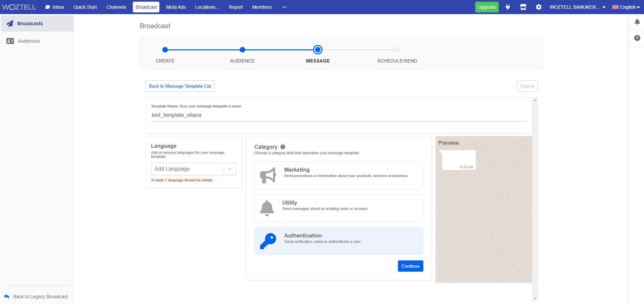Click Back to Message Template List
The image size is (644, 305).
pos(180,86)
